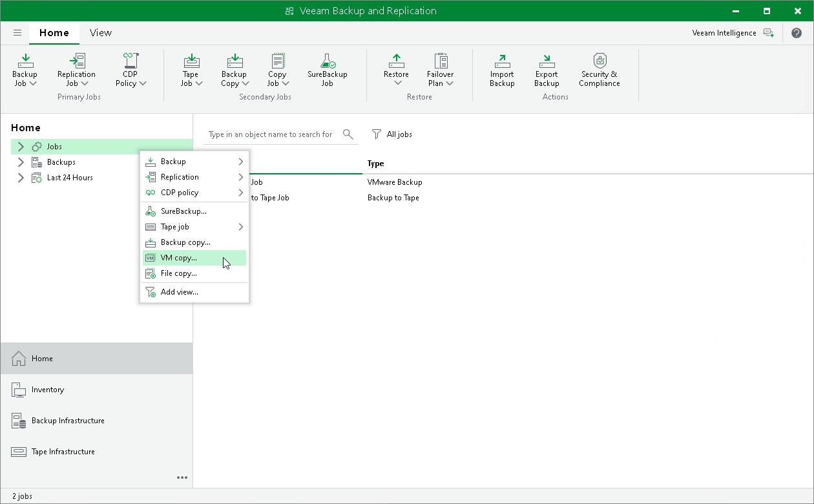Click the All jobs filter icon
Image resolution: width=814 pixels, height=504 pixels.
(x=377, y=134)
